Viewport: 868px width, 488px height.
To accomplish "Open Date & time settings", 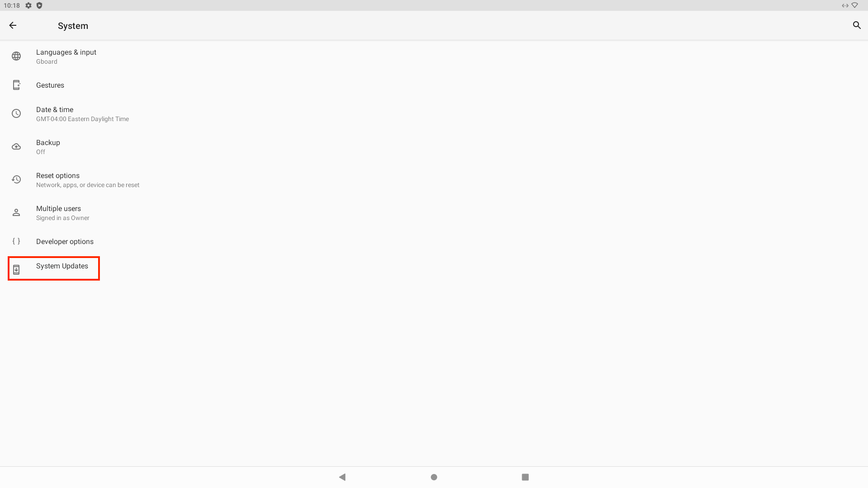I will (54, 113).
